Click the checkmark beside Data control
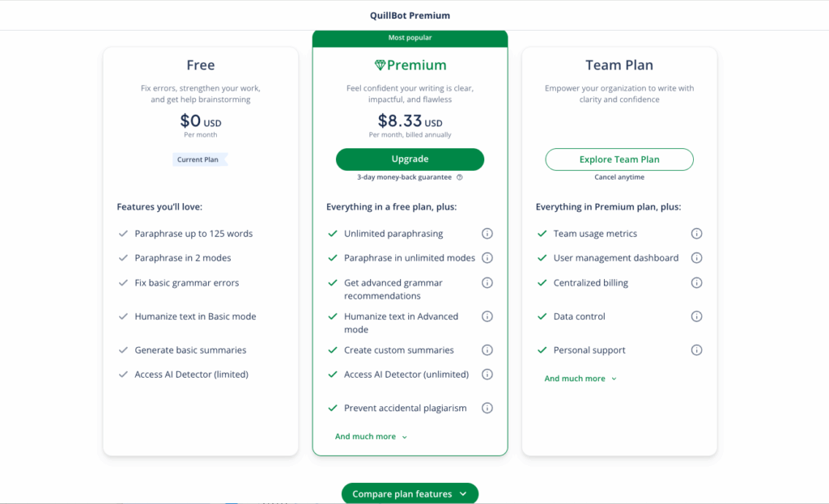Image resolution: width=829 pixels, height=504 pixels. pyautogui.click(x=542, y=316)
